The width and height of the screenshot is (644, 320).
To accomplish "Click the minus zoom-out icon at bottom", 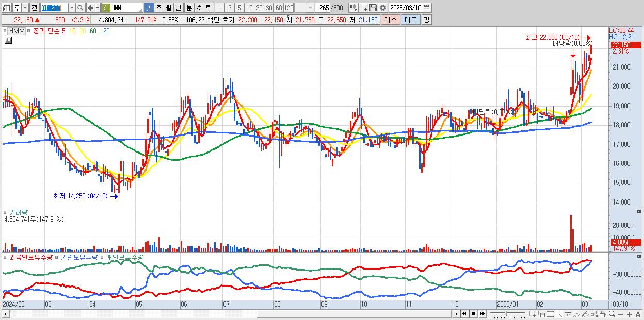I will point(620,314).
